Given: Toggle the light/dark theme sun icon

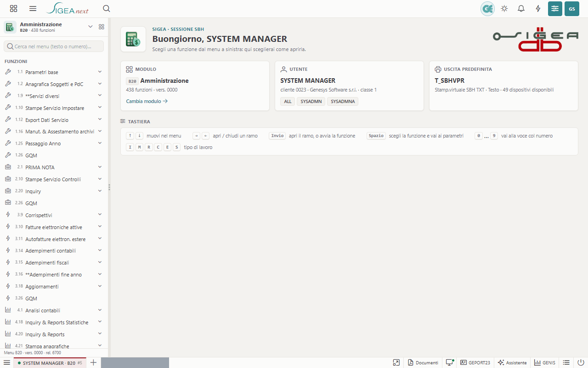Looking at the screenshot, I should 504,9.
